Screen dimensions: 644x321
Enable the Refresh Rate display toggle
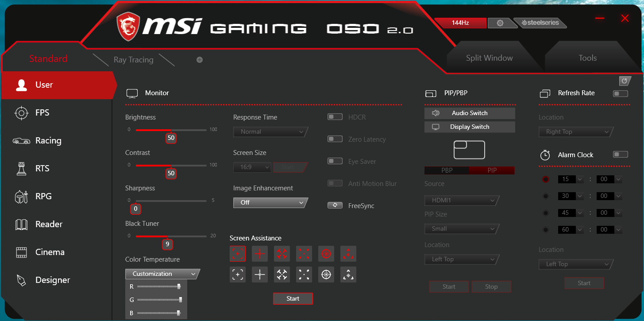(621, 93)
